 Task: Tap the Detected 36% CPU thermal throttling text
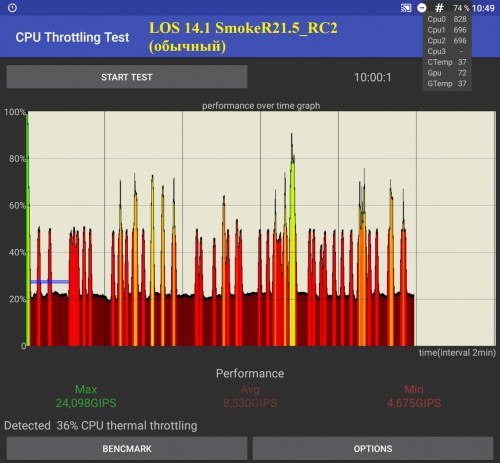pos(101,426)
